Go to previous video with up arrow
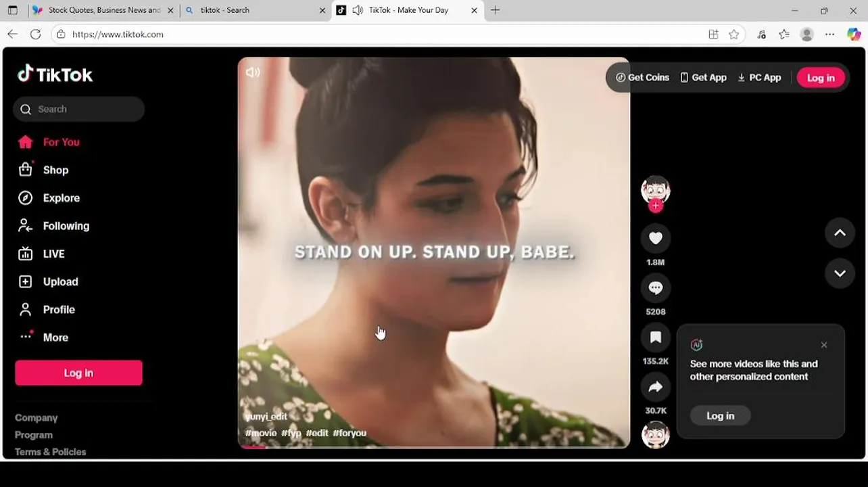 [x=840, y=233]
